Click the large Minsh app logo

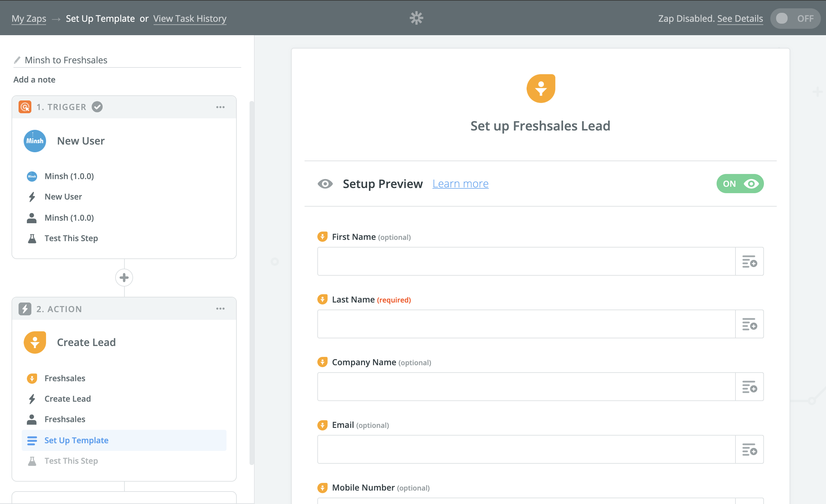coord(35,141)
